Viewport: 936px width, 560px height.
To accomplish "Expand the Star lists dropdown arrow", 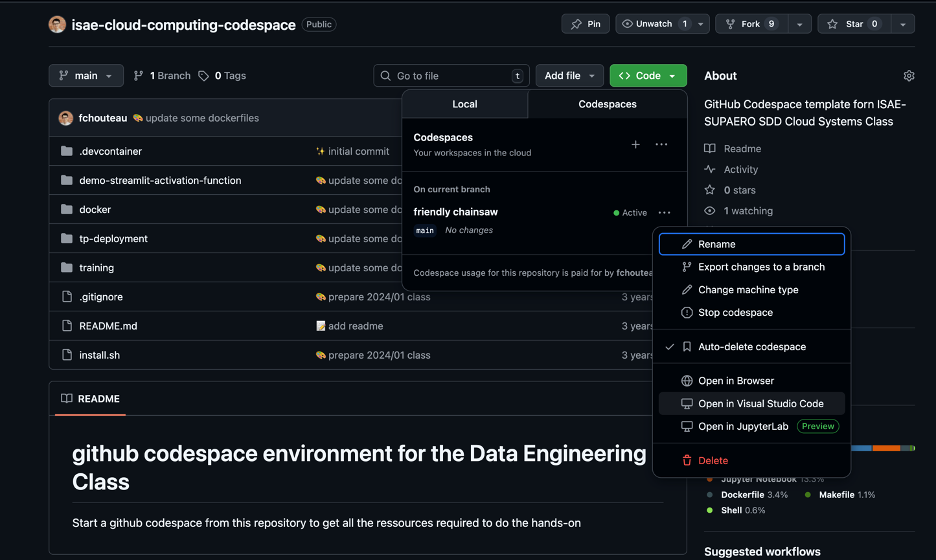I will click(x=902, y=24).
